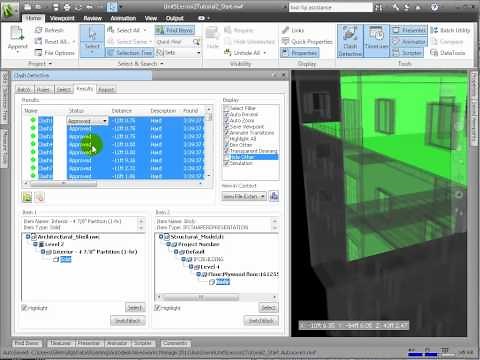The image size is (480, 360).
Task: Open the Viewpoint ribbon tab
Action: click(62, 18)
